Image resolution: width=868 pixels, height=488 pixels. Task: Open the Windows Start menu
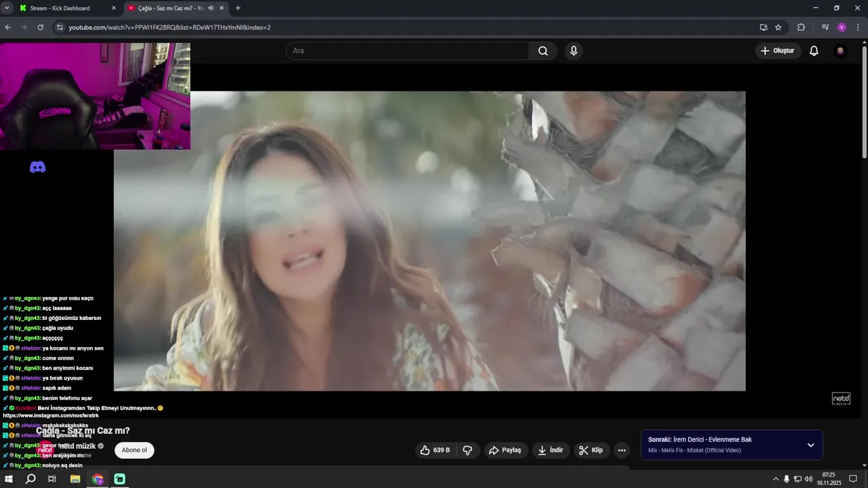click(9, 479)
